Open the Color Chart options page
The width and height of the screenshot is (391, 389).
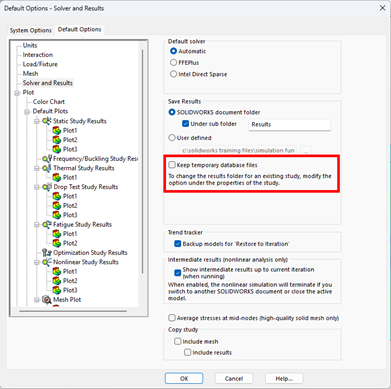tap(49, 102)
